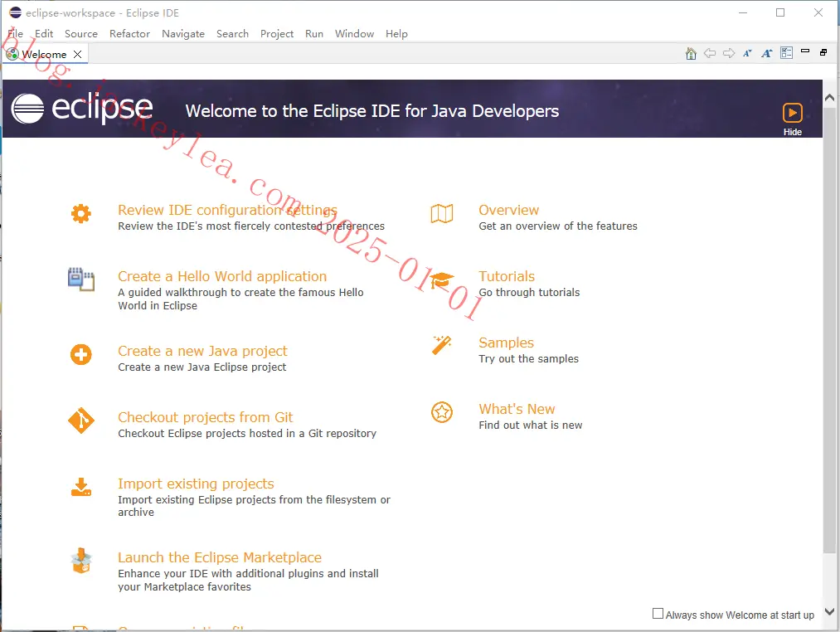
Task: Enable Always show Welcome at start up
Action: pyautogui.click(x=658, y=613)
